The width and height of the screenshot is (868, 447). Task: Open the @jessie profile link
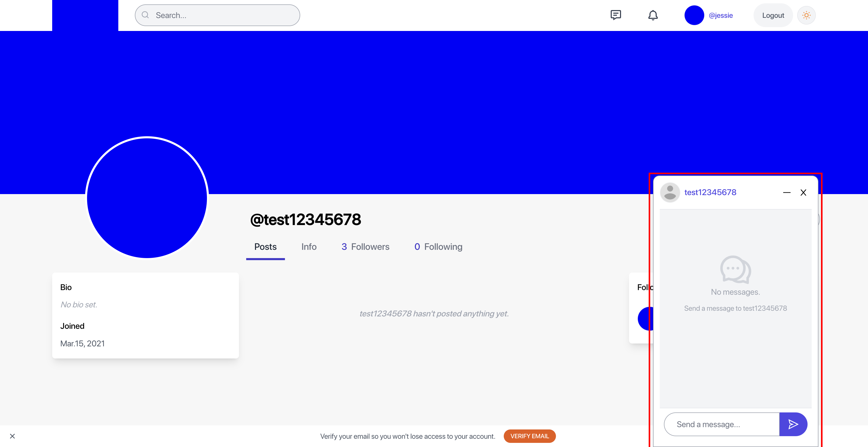720,15
